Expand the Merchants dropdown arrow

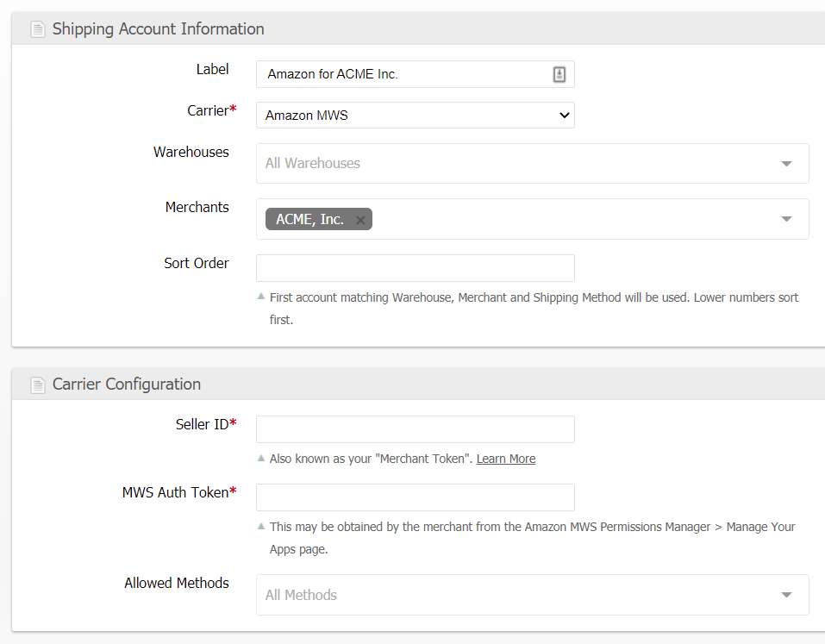(x=786, y=219)
